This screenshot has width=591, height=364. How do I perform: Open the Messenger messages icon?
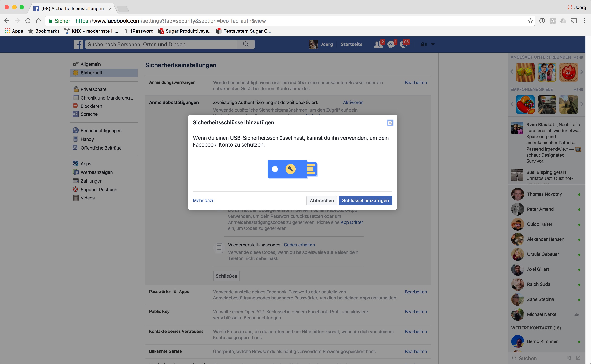tap(391, 44)
